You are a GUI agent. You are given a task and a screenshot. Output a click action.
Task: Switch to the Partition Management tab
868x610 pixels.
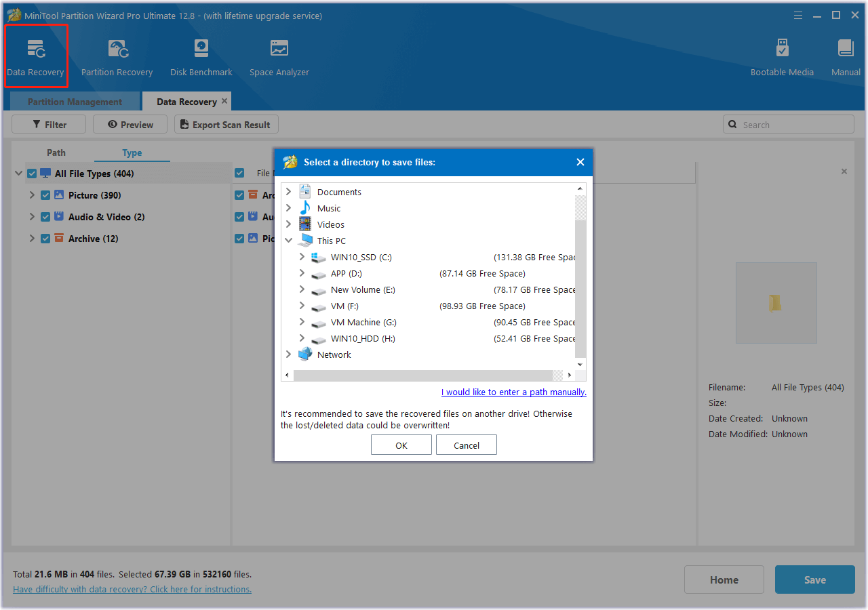pyautogui.click(x=74, y=101)
